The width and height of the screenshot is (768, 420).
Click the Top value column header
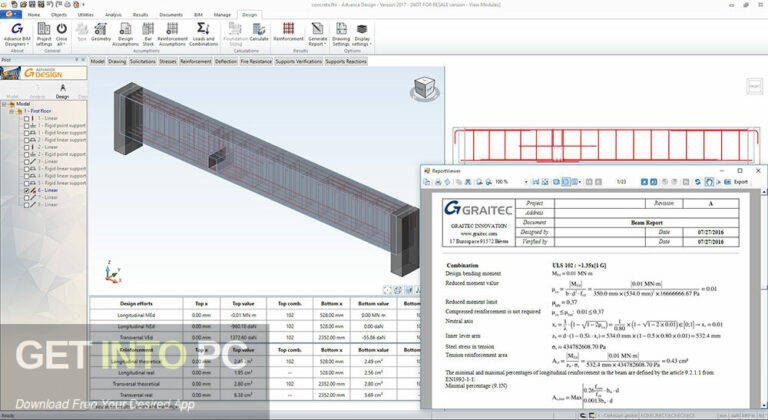pos(243,304)
